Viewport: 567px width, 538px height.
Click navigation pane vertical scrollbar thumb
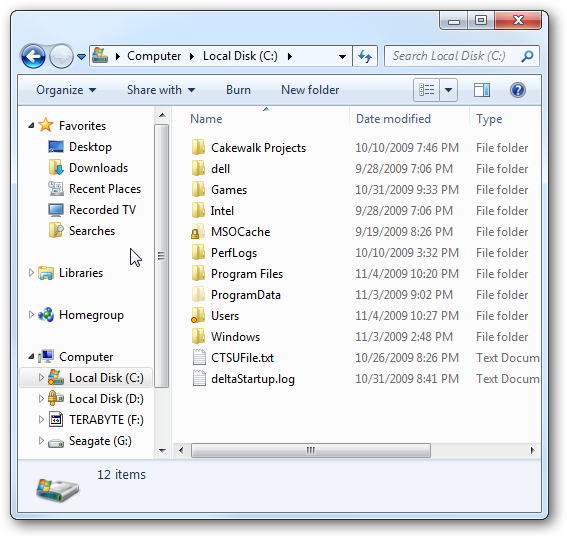click(161, 256)
